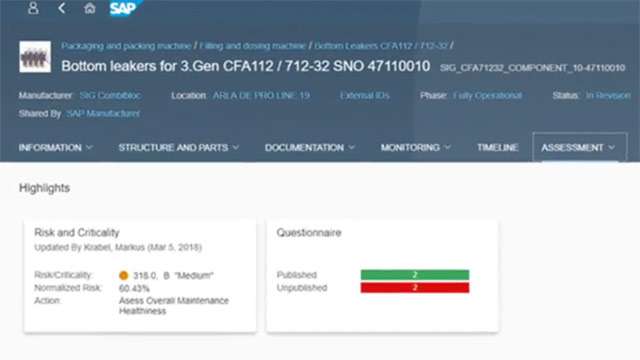The image size is (640, 360).
Task: Select the Asess Overall Maintenance Healthiness action
Action: [173, 306]
